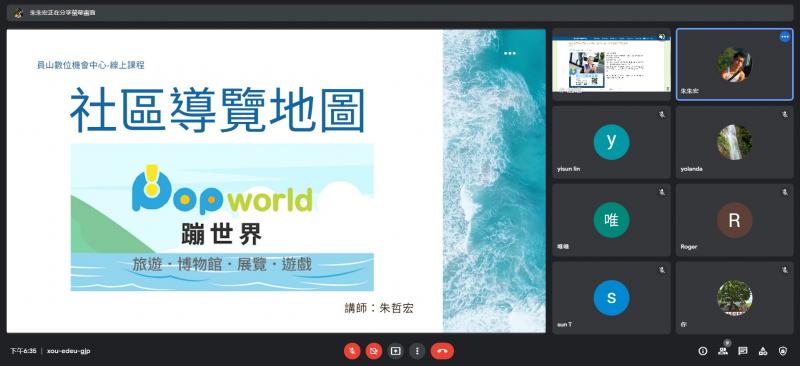
Task: Open options on the presentation three-dot menu
Action: click(x=510, y=53)
